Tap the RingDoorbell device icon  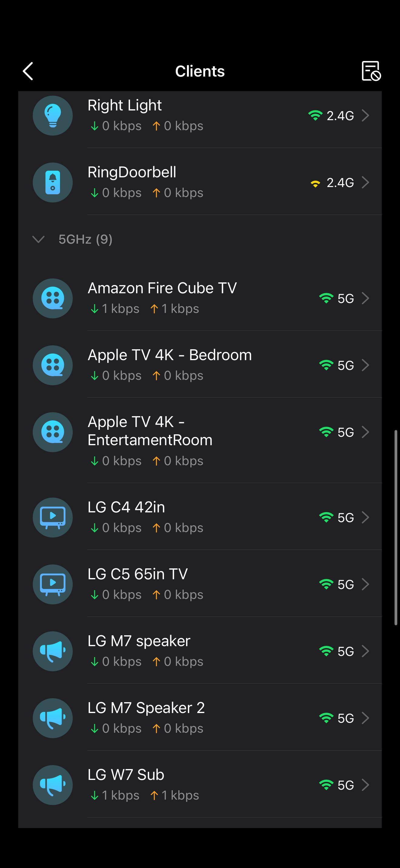coord(53,182)
